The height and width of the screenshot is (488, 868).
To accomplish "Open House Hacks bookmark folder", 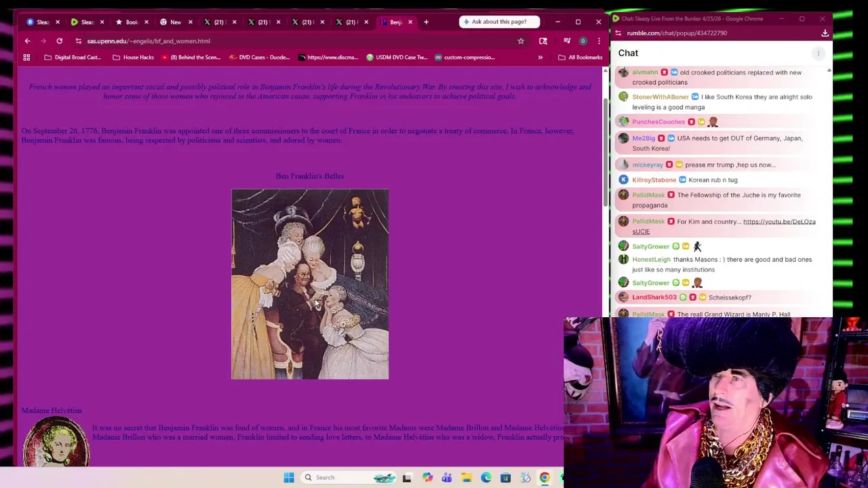I will [133, 57].
